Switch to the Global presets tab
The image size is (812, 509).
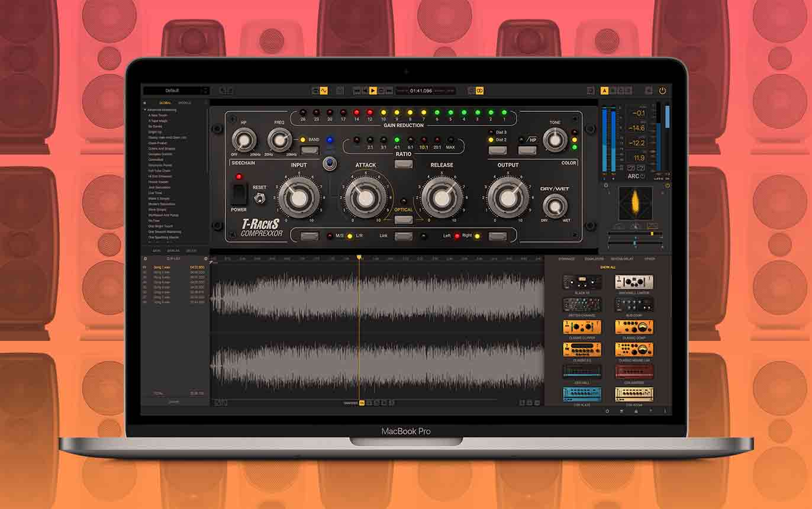(165, 103)
